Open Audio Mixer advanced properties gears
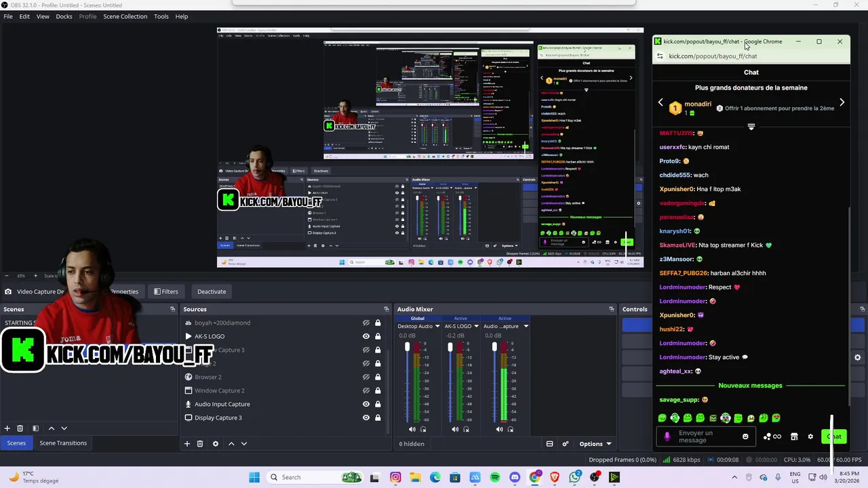 566,444
